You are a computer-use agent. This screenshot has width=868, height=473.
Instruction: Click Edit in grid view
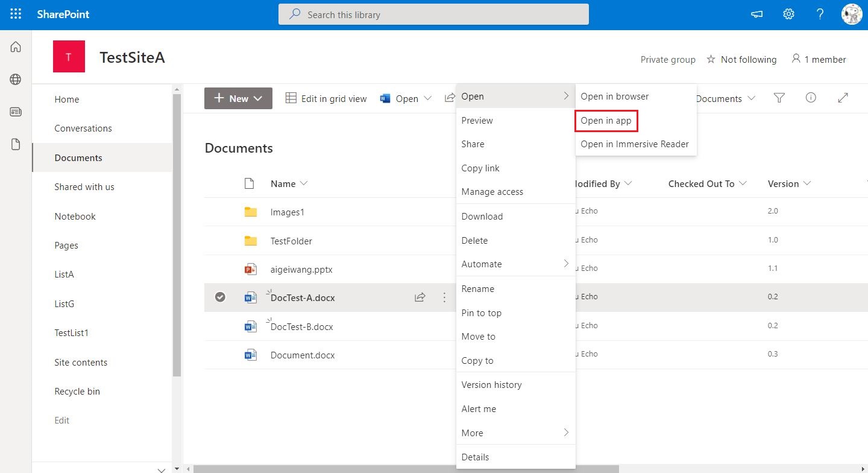click(326, 98)
